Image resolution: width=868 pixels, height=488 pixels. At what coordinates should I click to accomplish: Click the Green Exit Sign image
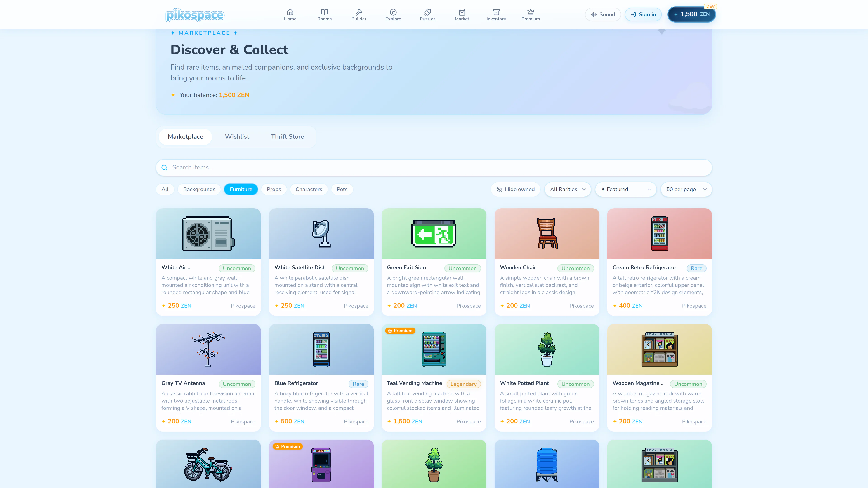click(434, 233)
